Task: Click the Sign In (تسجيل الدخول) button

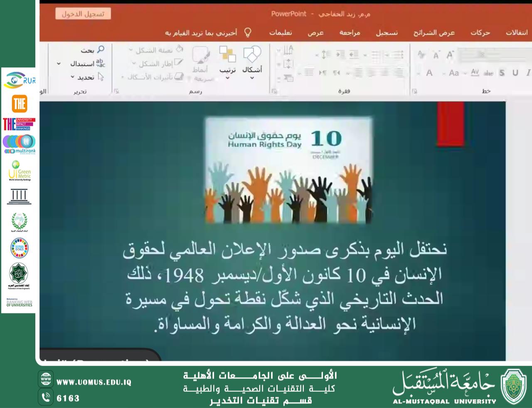Action: click(83, 14)
